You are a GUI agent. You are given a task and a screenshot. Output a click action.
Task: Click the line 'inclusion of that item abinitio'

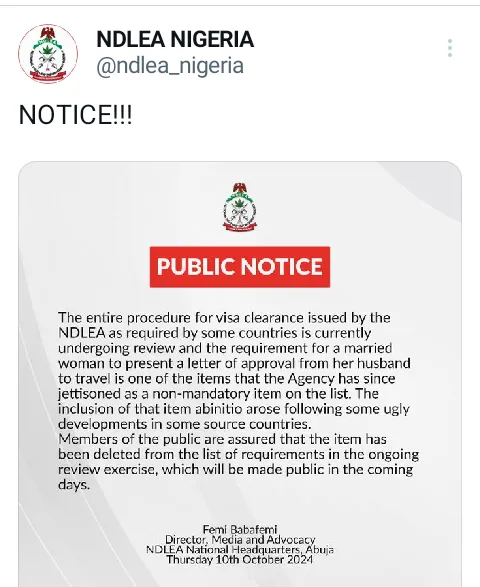click(234, 409)
